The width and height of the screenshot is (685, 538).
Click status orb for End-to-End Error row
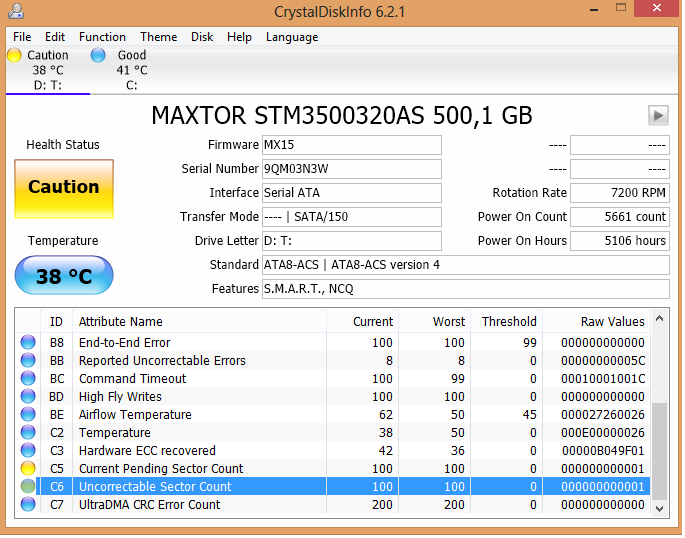coord(28,342)
